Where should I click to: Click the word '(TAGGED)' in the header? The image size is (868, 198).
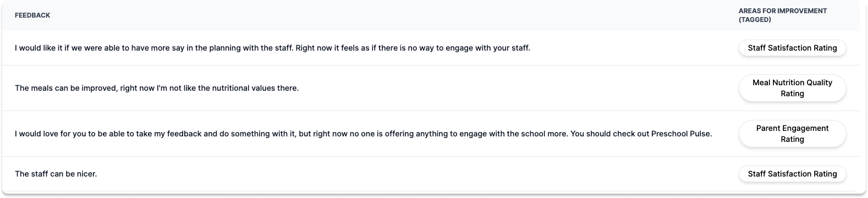755,20
